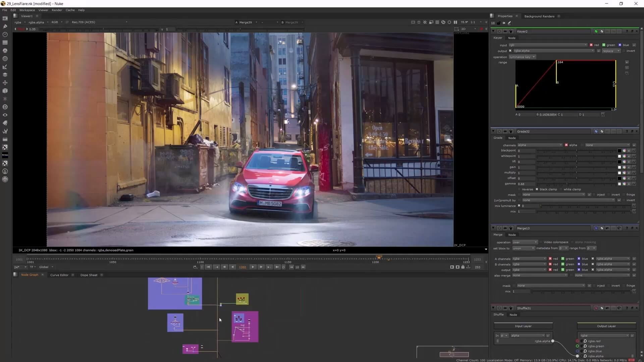Viewport: 644px width, 362px height.
Task: Toggle Merge13 B channels blue checkbox
Action: tap(579, 264)
